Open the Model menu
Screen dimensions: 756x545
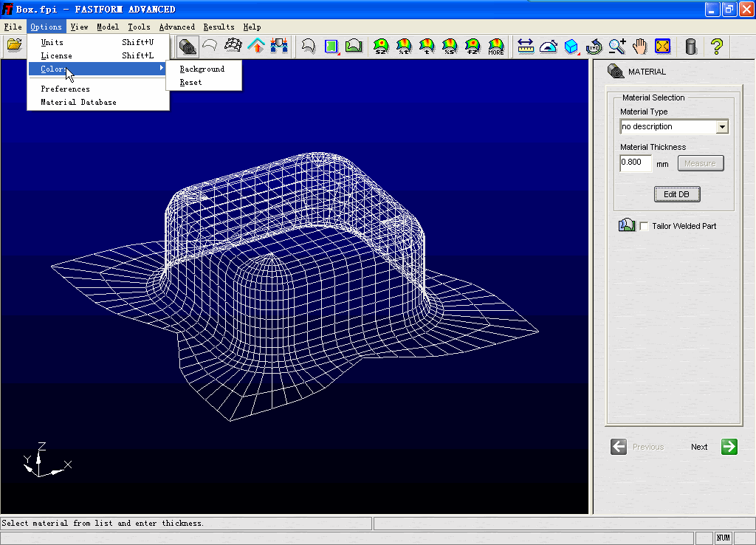click(x=108, y=27)
